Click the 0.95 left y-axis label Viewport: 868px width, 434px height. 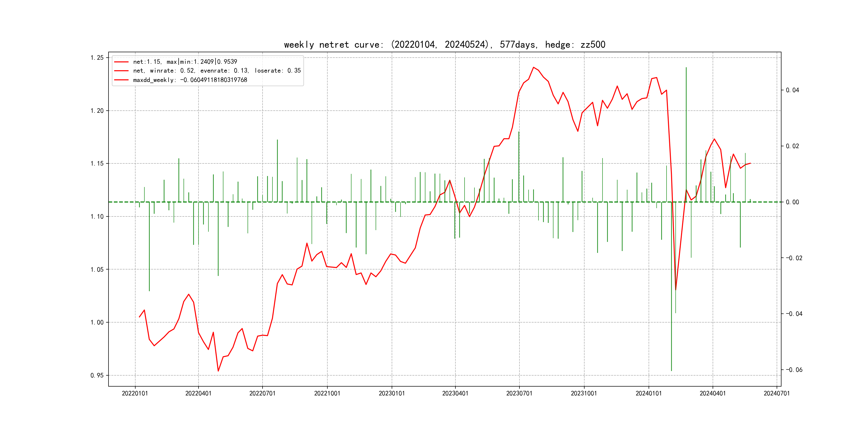pos(97,375)
